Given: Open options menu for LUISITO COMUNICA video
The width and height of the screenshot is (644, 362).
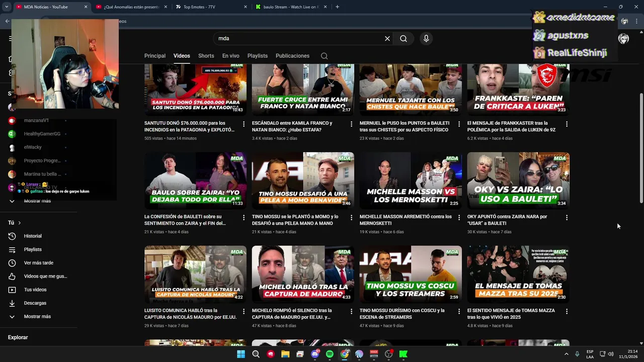Looking at the screenshot, I should coord(244,311).
